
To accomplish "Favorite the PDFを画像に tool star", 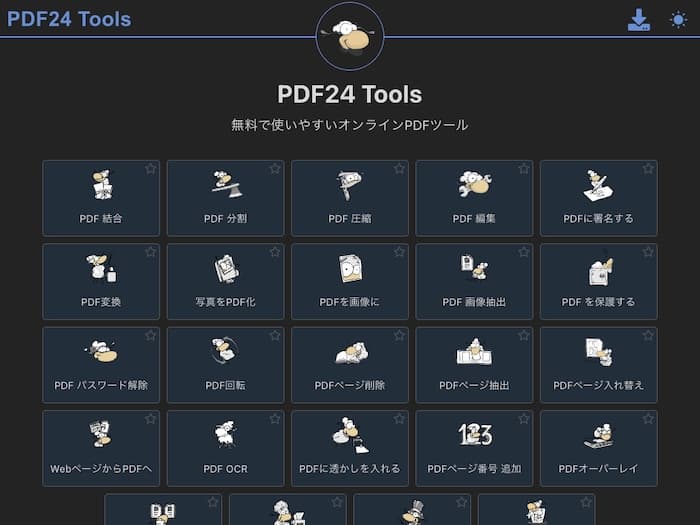I will 399,252.
